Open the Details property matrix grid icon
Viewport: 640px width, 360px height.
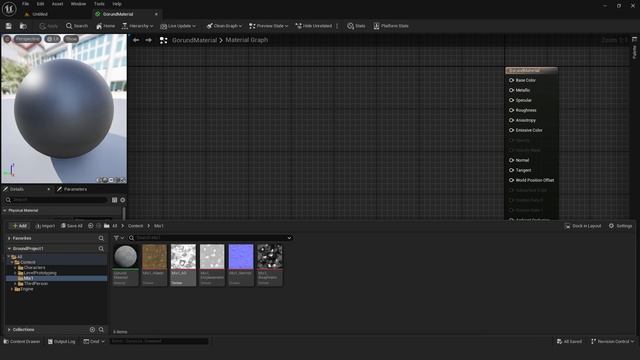pyautogui.click(x=115, y=200)
